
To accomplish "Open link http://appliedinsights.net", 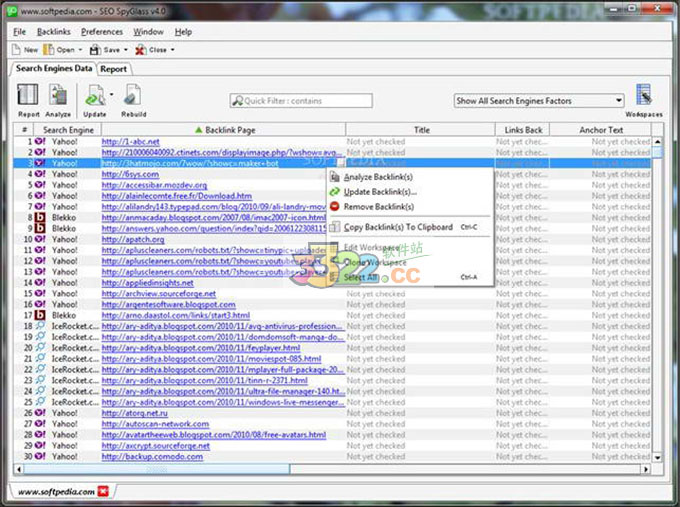I will tap(147, 283).
